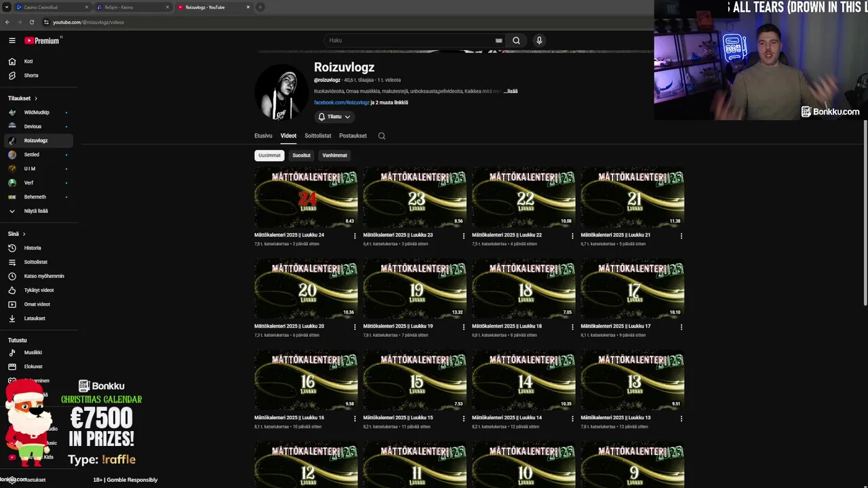The width and height of the screenshot is (868, 488).
Task: Open Mättökalenteri 2025 Luukku 16 title
Action: (289, 418)
